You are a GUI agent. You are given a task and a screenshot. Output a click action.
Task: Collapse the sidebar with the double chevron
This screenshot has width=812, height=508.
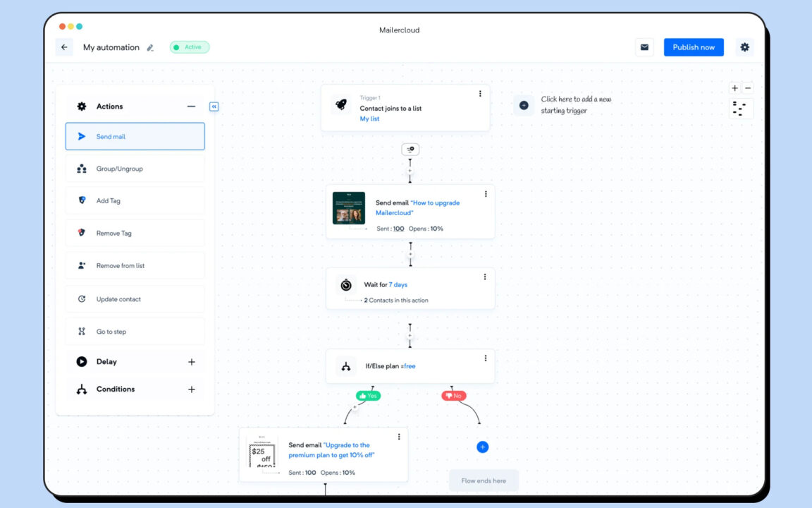tap(214, 106)
